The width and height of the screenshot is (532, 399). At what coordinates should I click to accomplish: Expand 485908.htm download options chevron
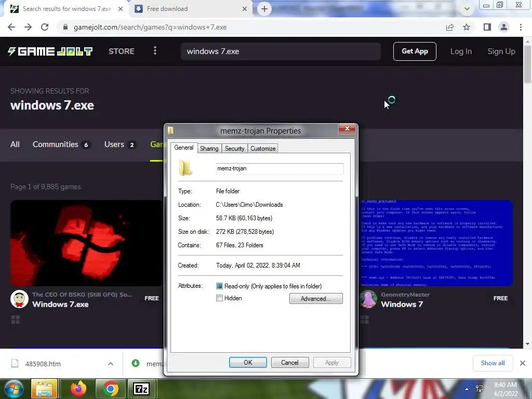click(111, 364)
